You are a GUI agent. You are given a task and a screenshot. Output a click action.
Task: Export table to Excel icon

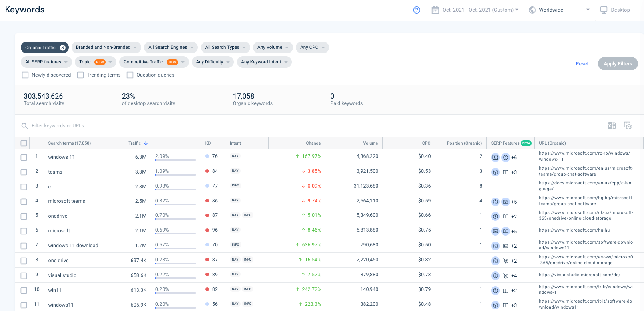click(612, 126)
